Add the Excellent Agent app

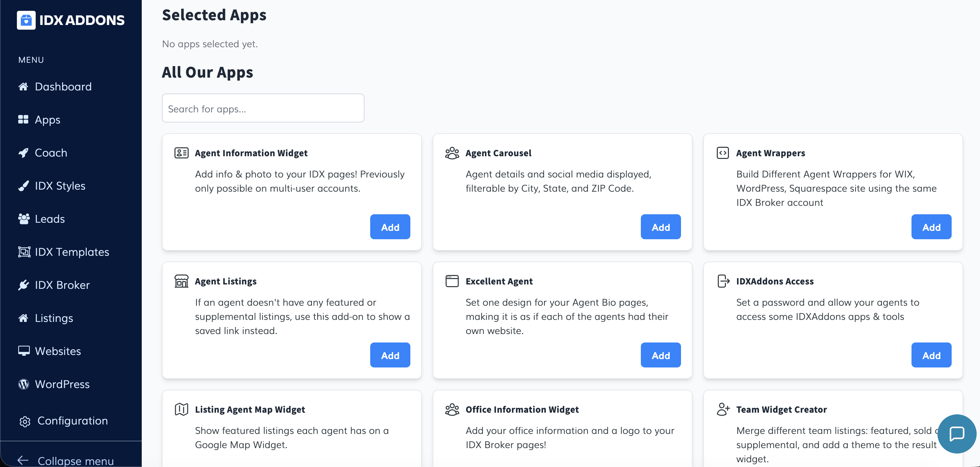click(x=660, y=355)
